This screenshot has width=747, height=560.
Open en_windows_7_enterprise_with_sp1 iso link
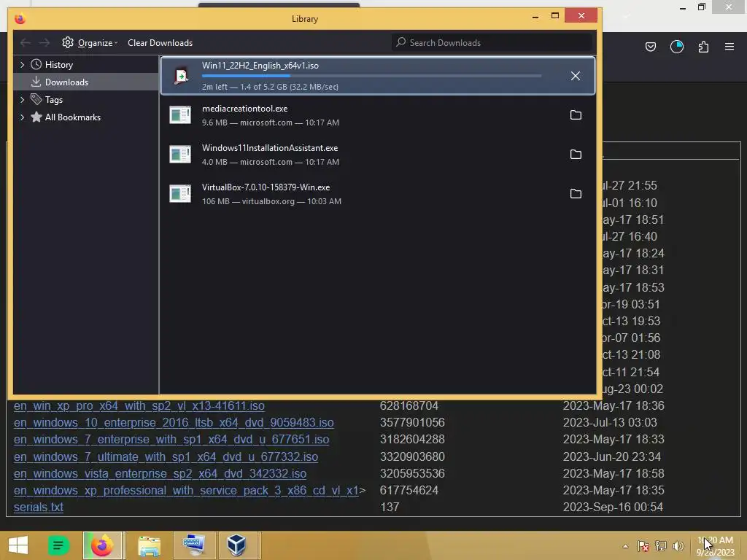(171, 439)
